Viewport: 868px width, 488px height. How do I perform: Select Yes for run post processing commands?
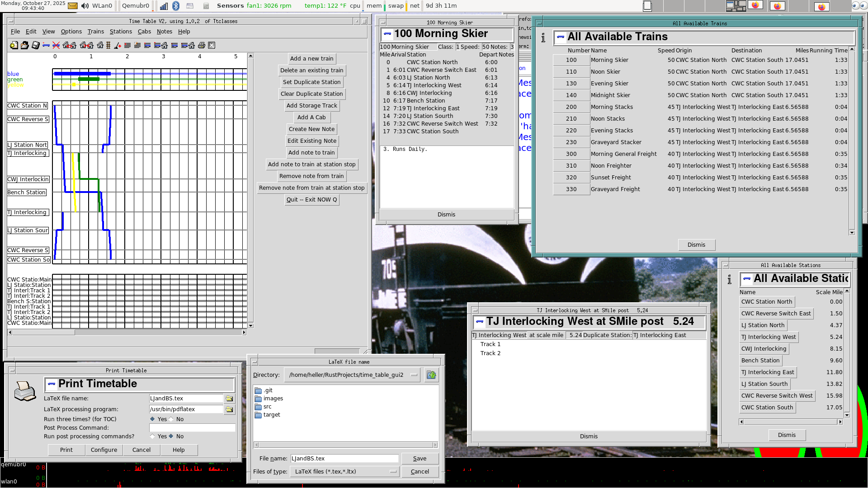(152, 436)
